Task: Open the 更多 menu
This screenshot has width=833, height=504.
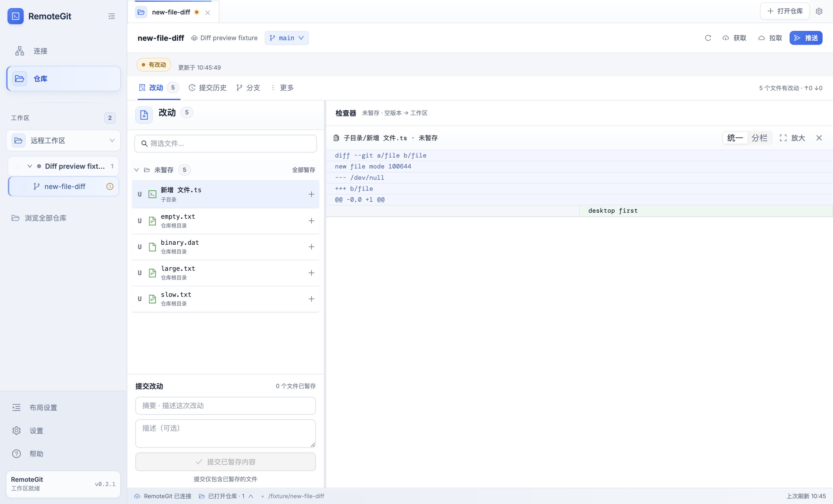Action: pyautogui.click(x=282, y=88)
